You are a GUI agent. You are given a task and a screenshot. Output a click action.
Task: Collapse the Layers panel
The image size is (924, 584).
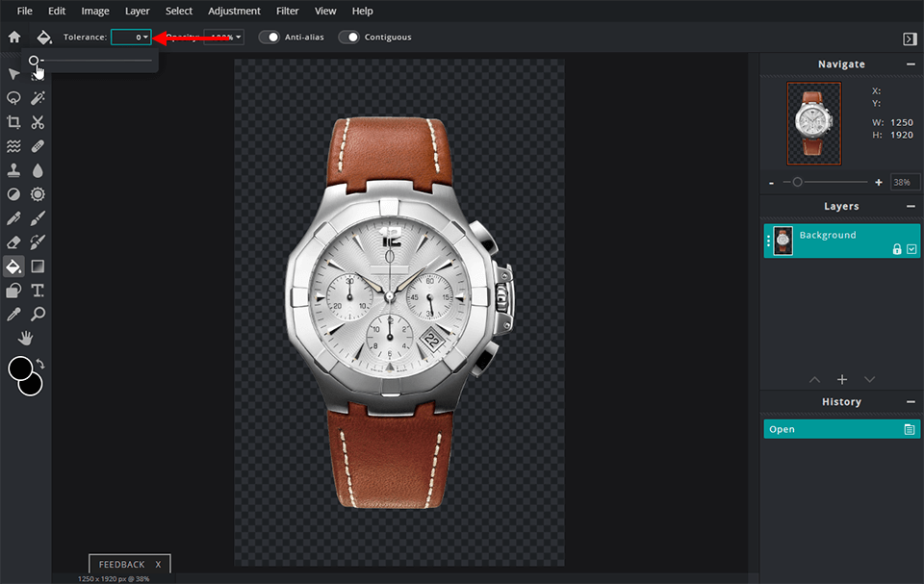pos(911,207)
